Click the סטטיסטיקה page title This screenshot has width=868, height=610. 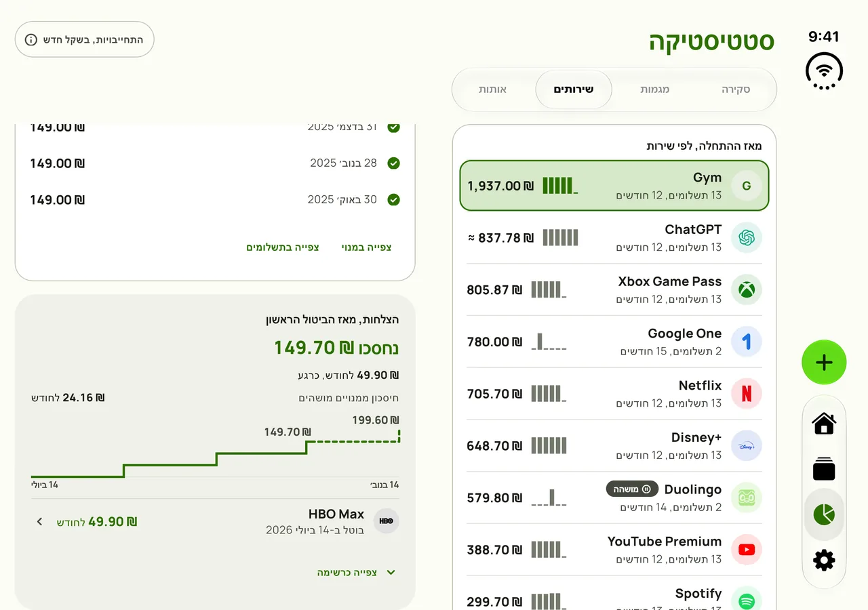click(712, 41)
